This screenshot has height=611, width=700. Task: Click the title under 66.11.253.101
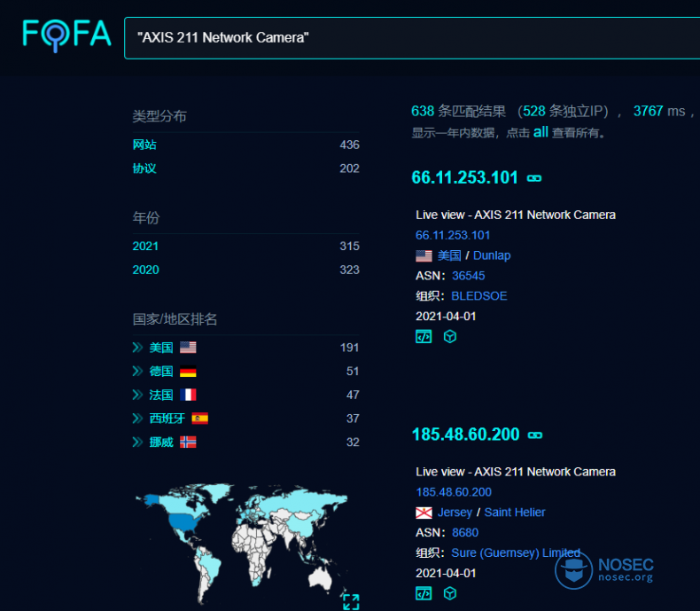tap(516, 215)
